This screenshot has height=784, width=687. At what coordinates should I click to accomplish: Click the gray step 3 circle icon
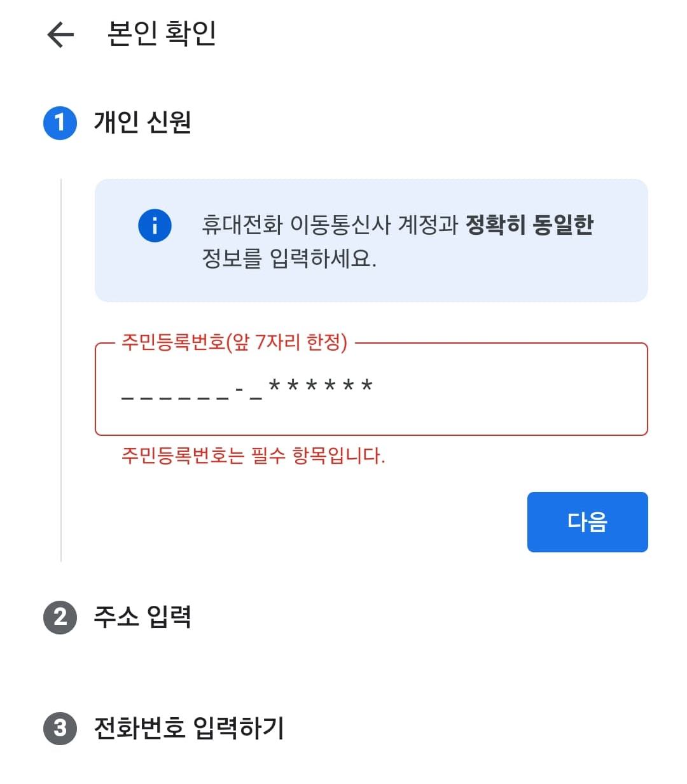(x=60, y=729)
